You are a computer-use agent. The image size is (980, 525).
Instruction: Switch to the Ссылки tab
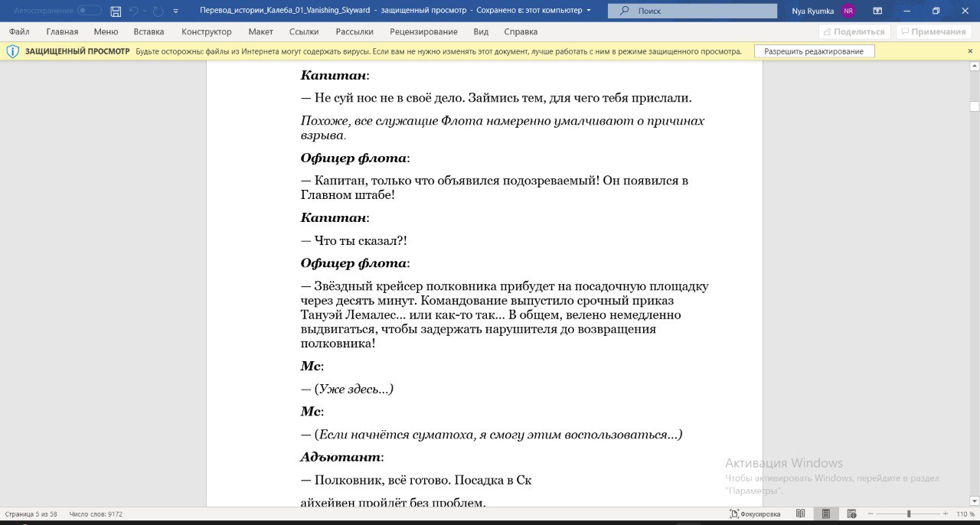(x=304, y=31)
